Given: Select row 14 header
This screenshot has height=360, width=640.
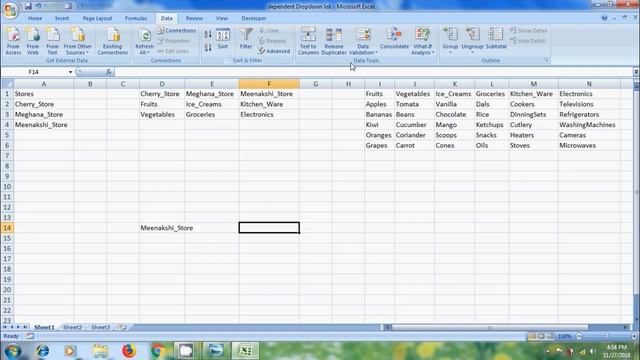Looking at the screenshot, I should pos(7,228).
